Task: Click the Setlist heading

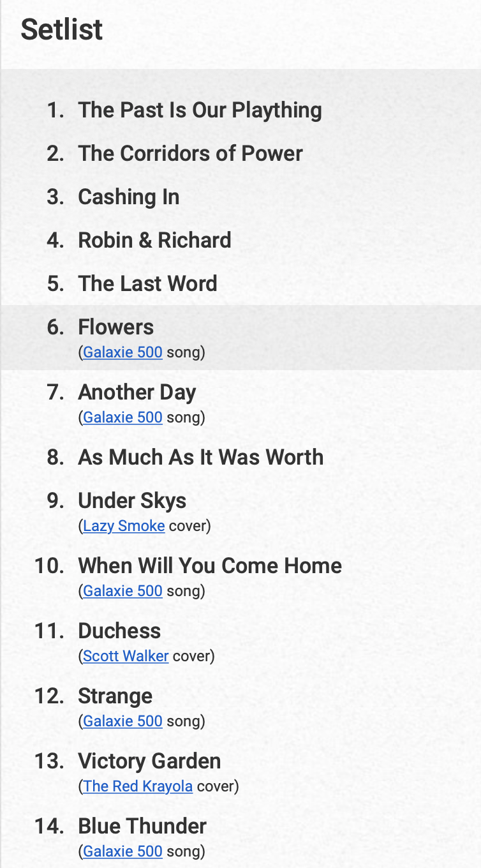Action: 62,29
